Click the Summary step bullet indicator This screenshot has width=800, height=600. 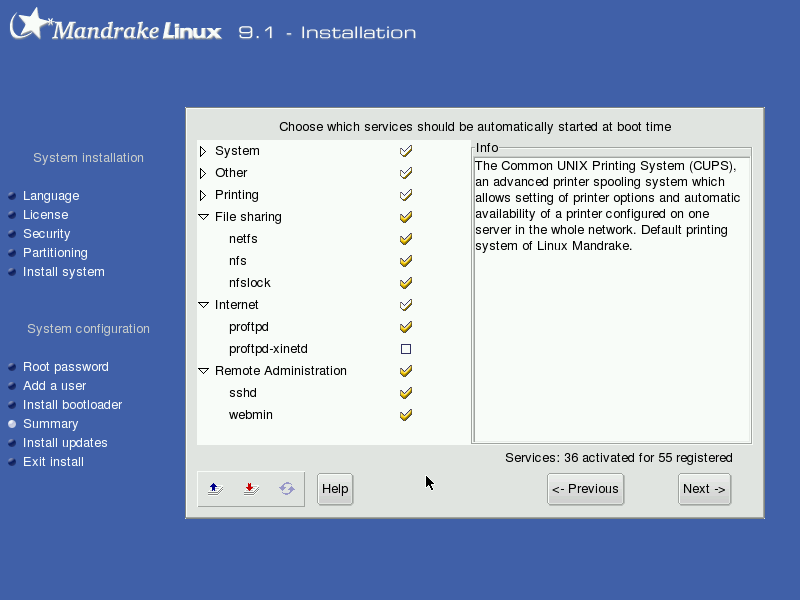tap(12, 424)
